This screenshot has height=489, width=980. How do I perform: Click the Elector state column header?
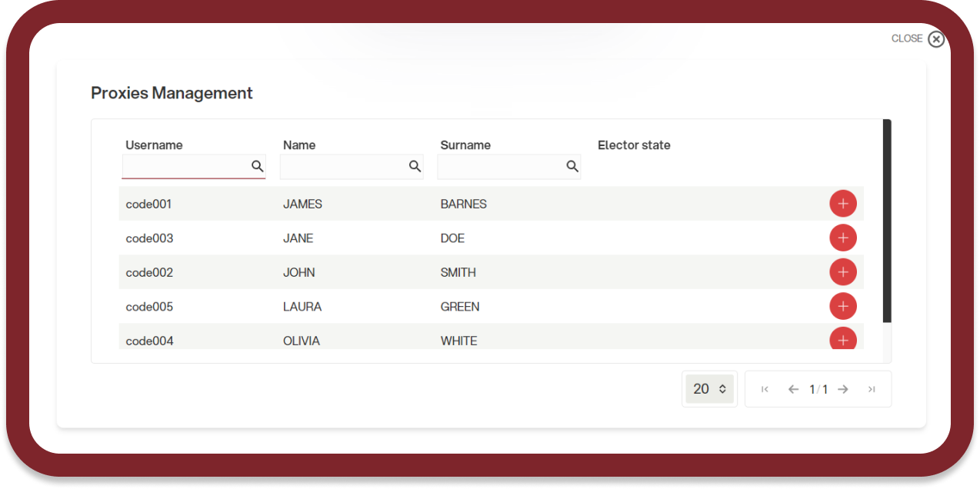tap(634, 145)
